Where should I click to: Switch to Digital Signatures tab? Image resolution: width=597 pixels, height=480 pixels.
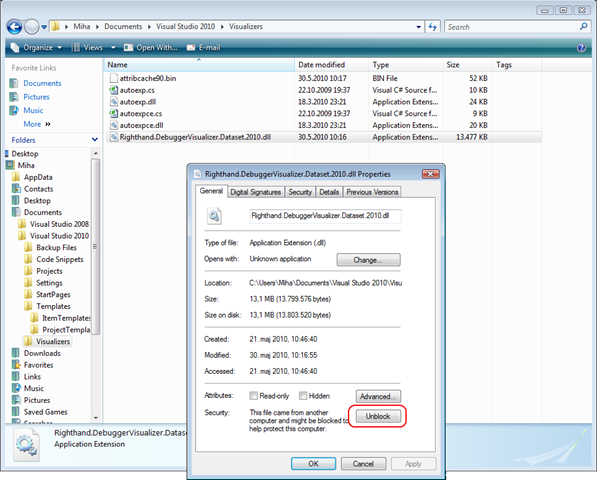[255, 192]
